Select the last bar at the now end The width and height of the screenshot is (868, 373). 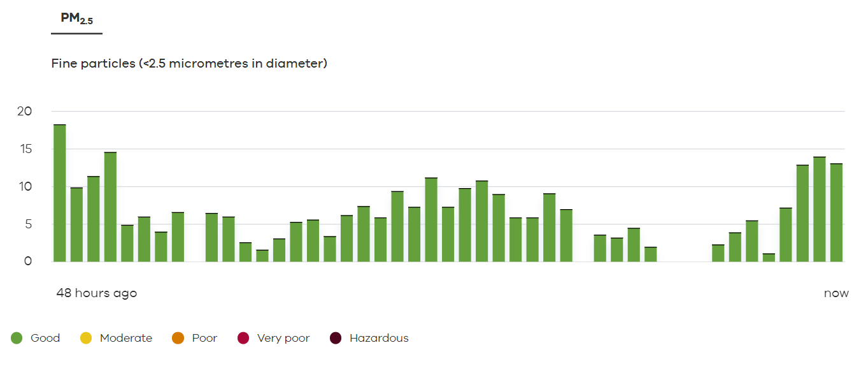pyautogui.click(x=836, y=212)
